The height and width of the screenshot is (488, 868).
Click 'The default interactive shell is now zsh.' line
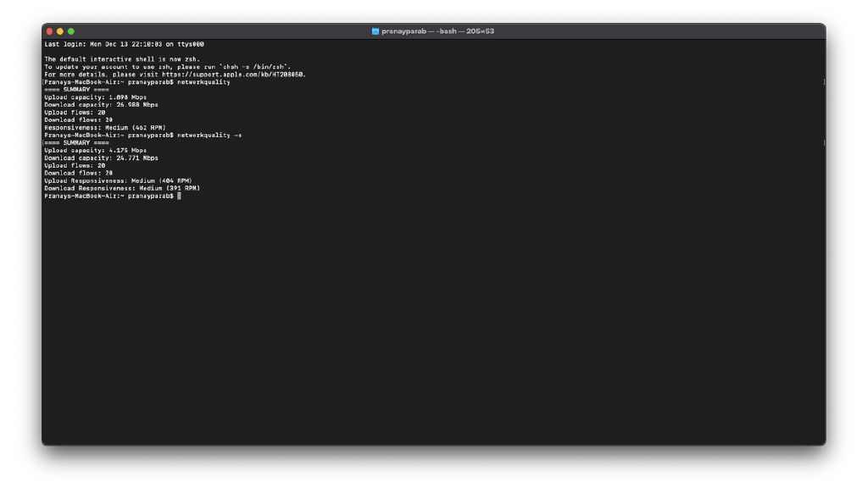tap(122, 59)
